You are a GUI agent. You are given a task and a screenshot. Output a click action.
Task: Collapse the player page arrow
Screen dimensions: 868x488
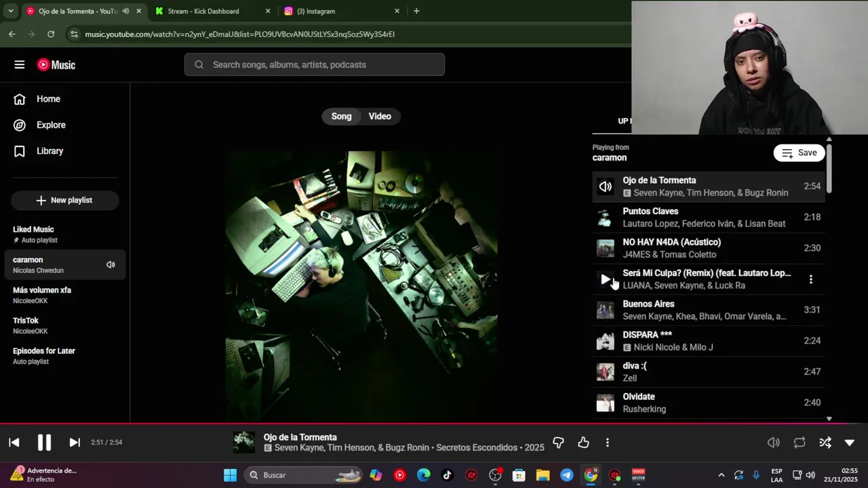pos(850,443)
